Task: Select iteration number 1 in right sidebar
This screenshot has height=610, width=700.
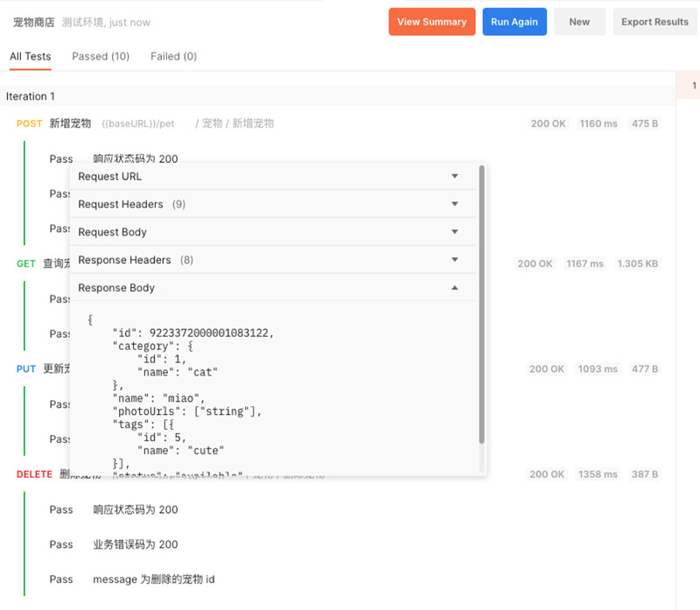Action: [694, 86]
